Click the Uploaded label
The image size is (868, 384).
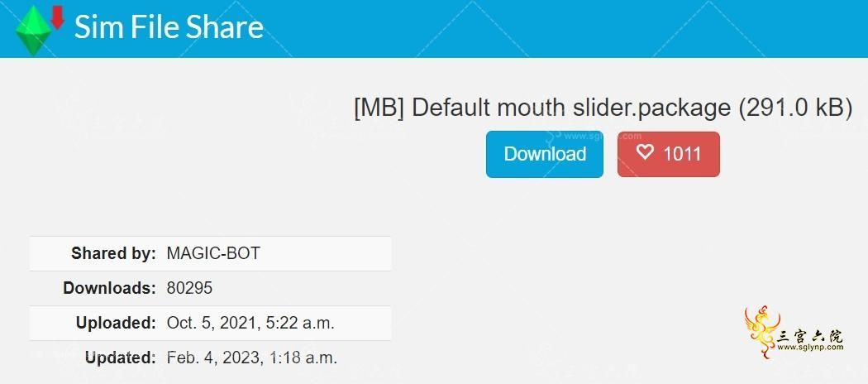tap(116, 323)
